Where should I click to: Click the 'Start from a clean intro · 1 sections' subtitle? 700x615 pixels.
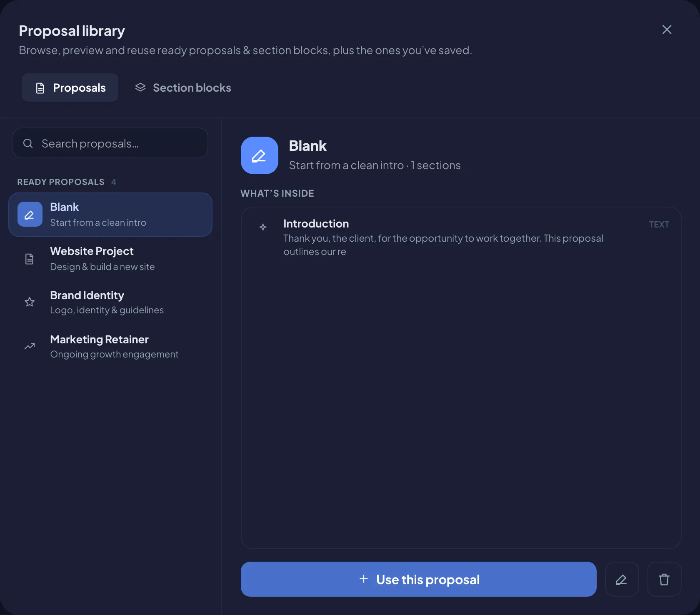(375, 165)
